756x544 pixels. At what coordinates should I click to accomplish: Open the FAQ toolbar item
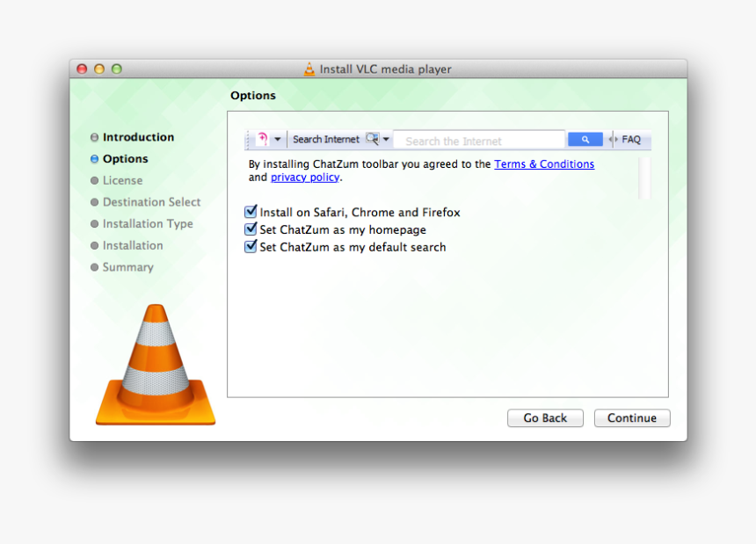click(630, 139)
